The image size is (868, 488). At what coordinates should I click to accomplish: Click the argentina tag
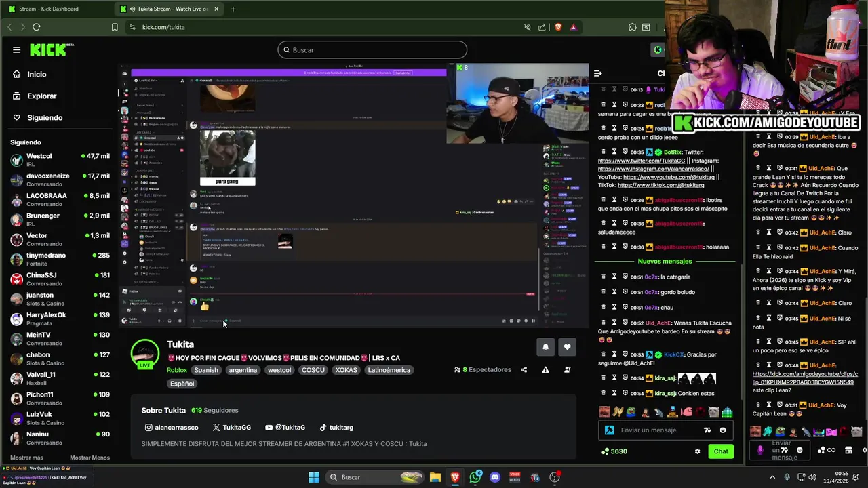pos(243,370)
